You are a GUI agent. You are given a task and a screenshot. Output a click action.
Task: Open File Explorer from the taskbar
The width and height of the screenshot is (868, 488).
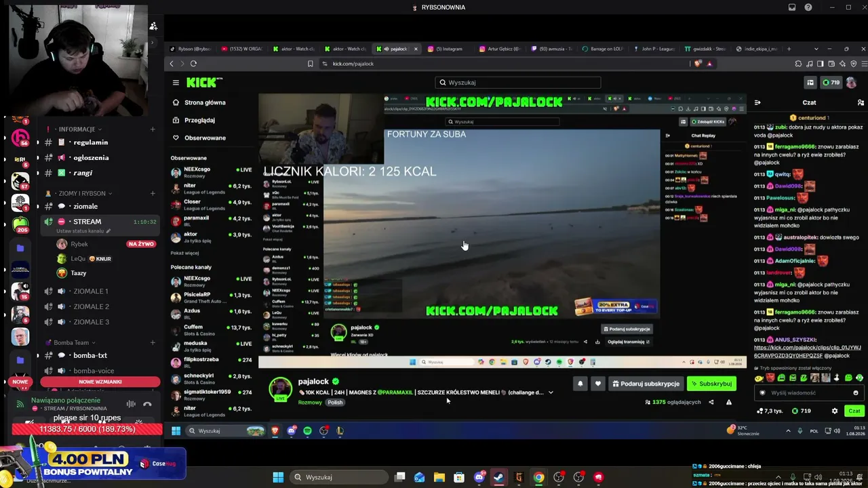439,477
